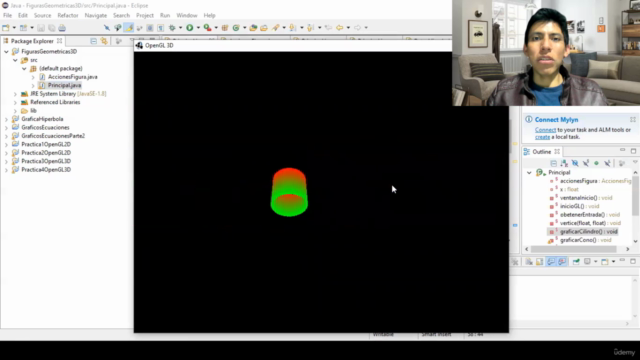The width and height of the screenshot is (640, 360).
Task: Collapse Principal class in Outline
Action: click(x=529, y=173)
